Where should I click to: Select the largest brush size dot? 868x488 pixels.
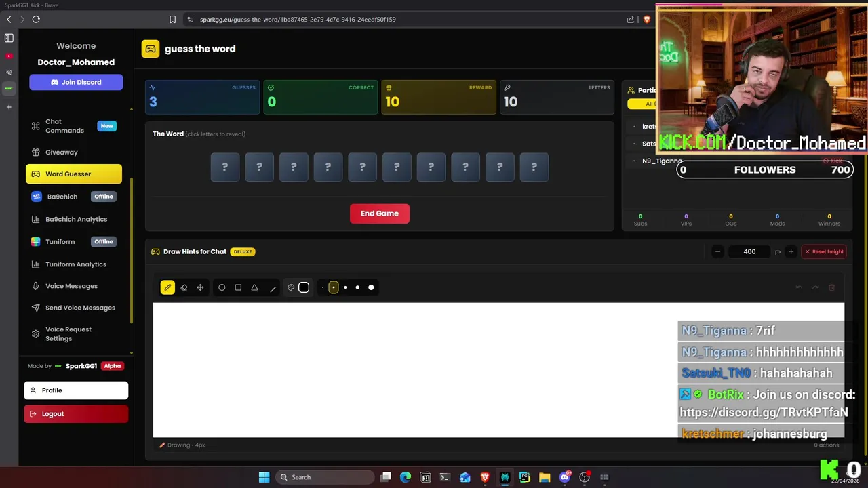371,287
